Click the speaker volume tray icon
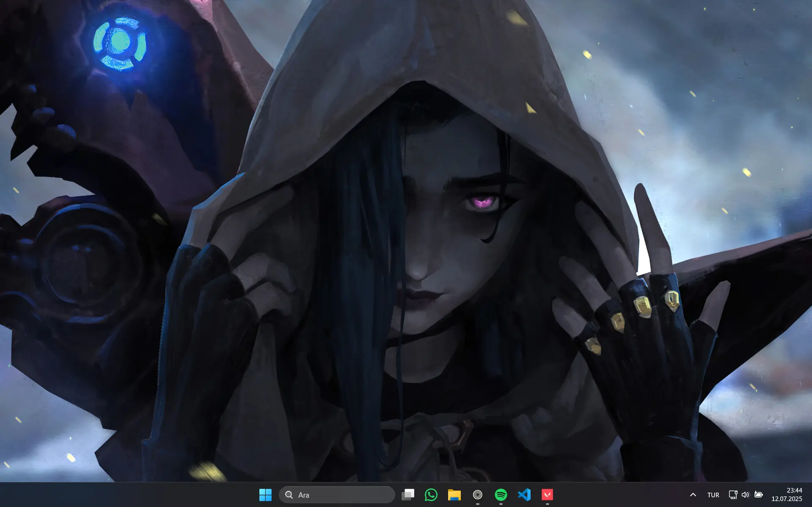 pyautogui.click(x=746, y=495)
